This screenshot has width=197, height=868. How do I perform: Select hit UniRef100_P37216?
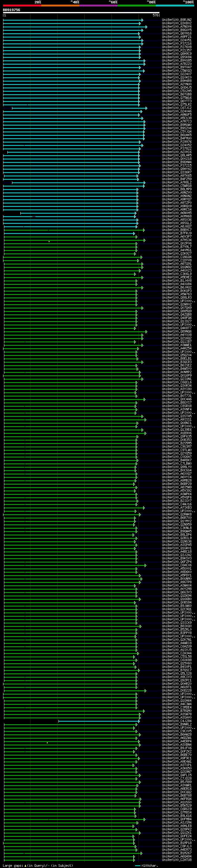click(177, 43)
